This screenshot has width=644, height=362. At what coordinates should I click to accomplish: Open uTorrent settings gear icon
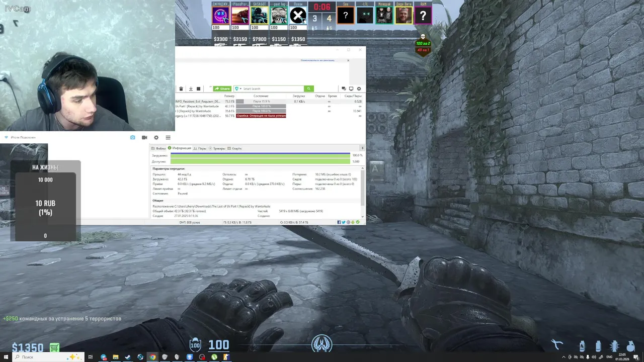[x=359, y=89]
